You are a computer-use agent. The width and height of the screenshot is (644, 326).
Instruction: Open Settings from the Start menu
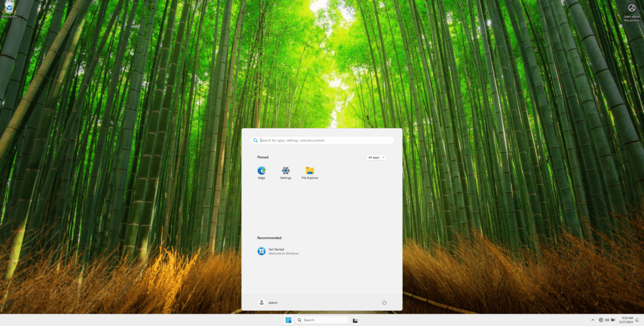click(286, 171)
